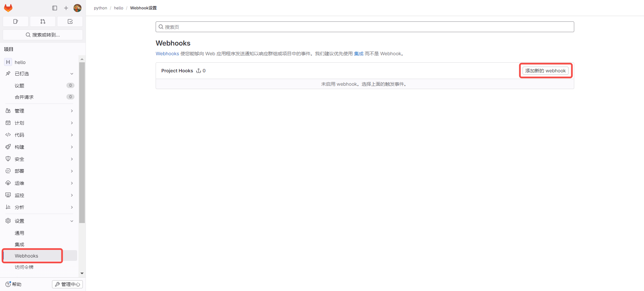The image size is (644, 291).
Task: Open the 通用 settings item
Action: pos(40,233)
